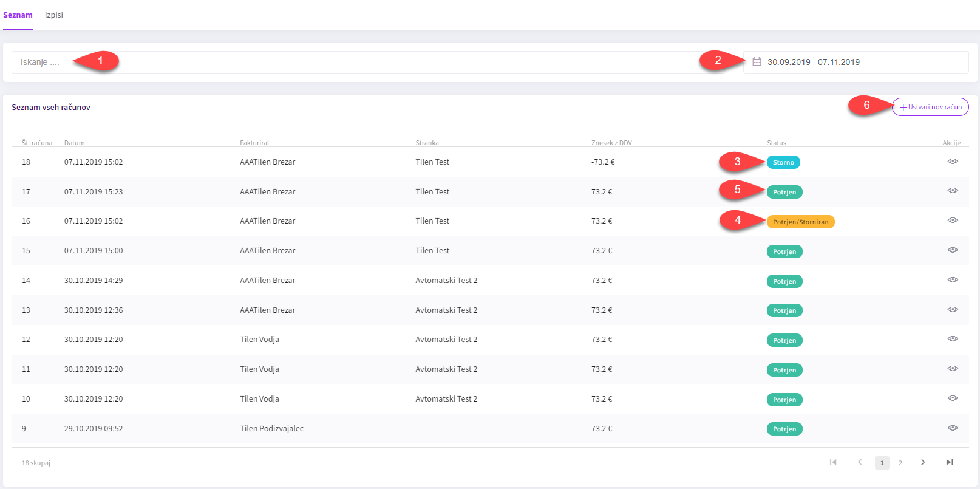Click the blue Storno status badge

point(783,162)
